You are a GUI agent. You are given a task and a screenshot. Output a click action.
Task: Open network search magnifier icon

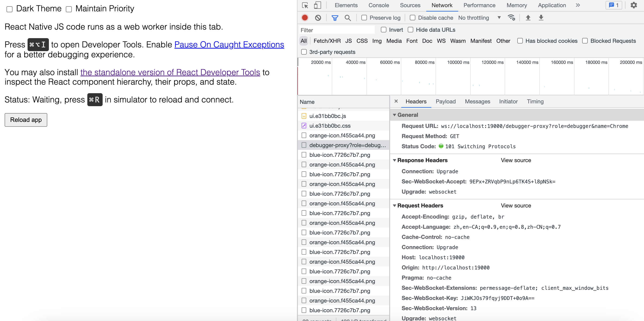click(x=347, y=18)
